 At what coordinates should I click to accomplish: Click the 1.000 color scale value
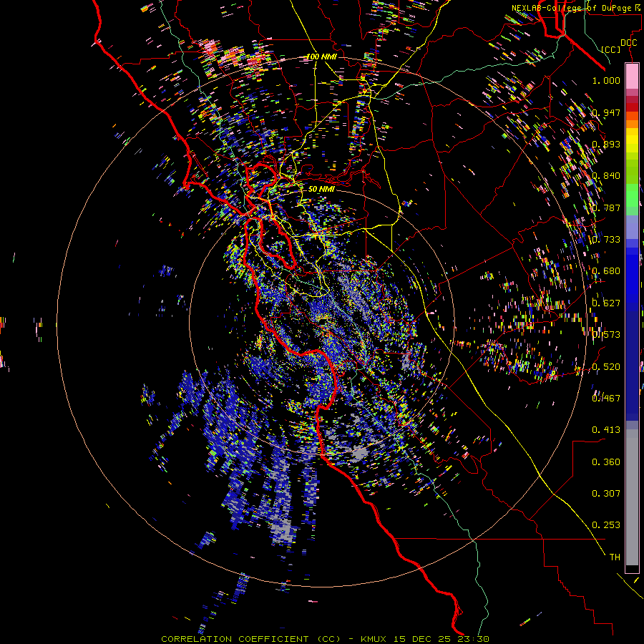[606, 80]
